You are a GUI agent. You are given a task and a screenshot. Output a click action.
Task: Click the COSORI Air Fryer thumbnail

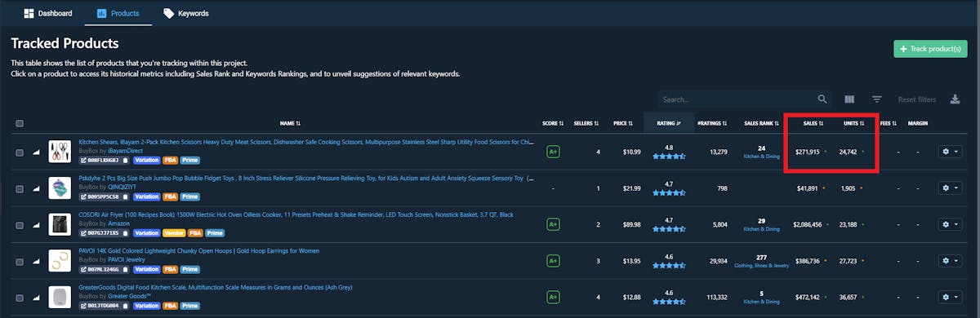pos(60,224)
